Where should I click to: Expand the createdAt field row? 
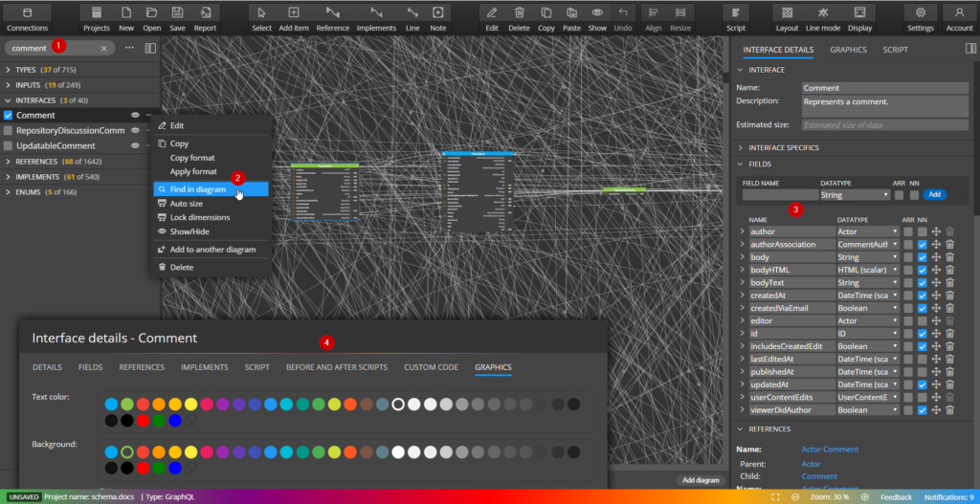pyautogui.click(x=742, y=296)
